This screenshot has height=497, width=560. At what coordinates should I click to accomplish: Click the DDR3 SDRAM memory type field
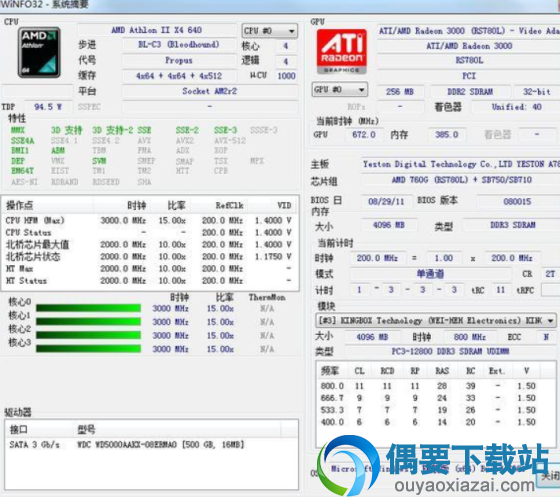click(512, 225)
